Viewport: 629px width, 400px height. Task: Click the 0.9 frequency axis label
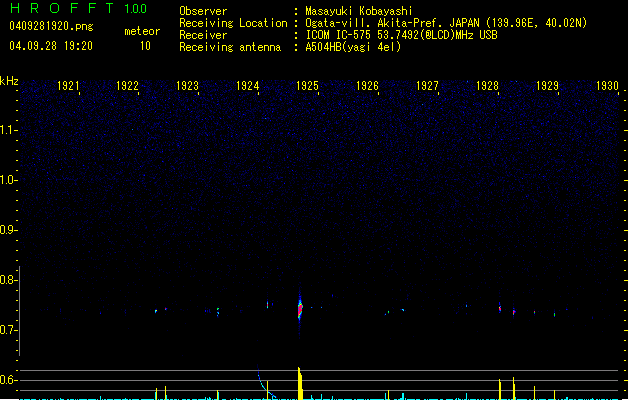tap(8, 230)
